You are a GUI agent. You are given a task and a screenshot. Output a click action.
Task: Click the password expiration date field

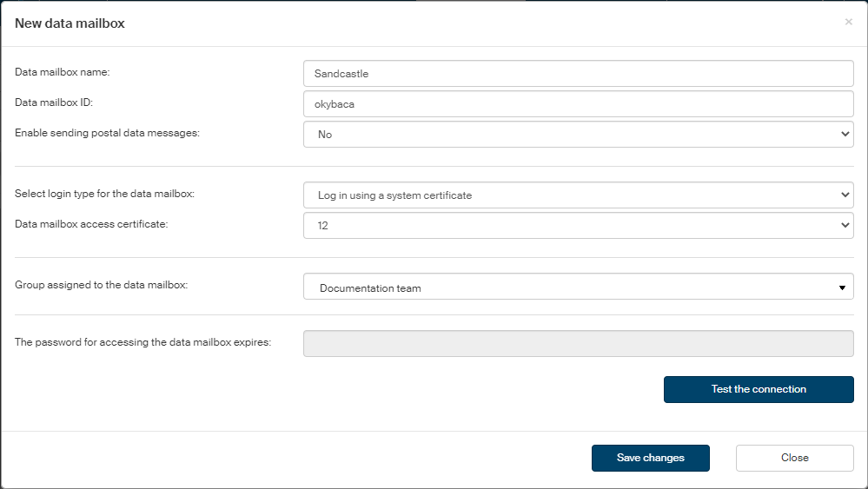(x=578, y=343)
